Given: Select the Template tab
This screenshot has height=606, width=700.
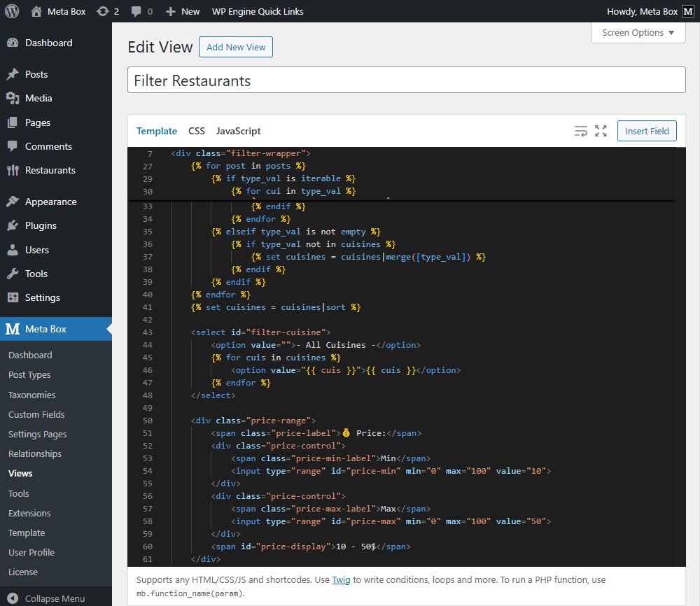Looking at the screenshot, I should tap(157, 131).
